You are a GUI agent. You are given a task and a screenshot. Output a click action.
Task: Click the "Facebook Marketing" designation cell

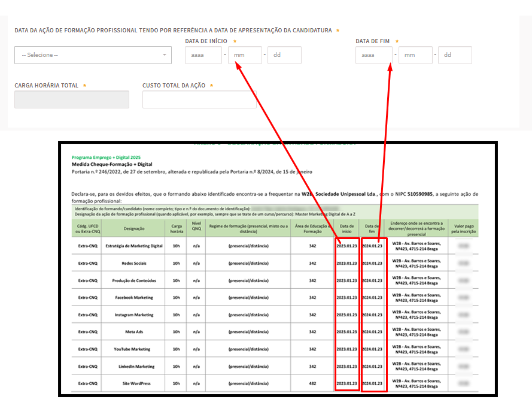point(134,297)
